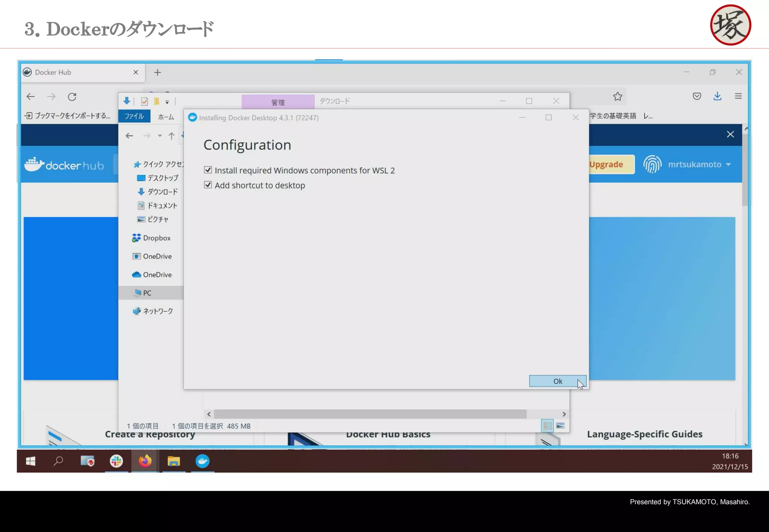Open Windows taskbar search
The height and width of the screenshot is (532, 769).
(x=58, y=461)
